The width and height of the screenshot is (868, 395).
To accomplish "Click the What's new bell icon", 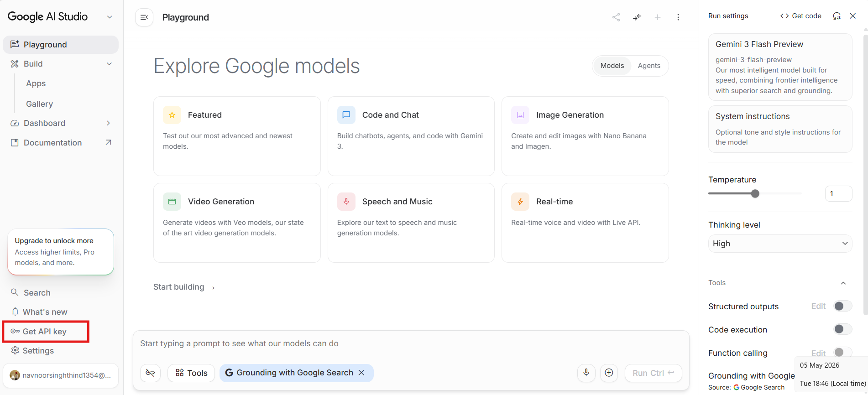I will click(15, 312).
